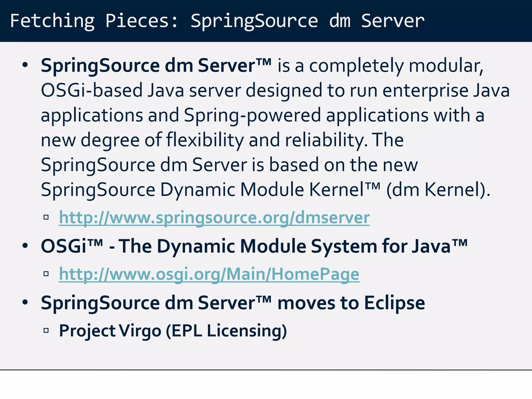Click the slide title 'Fetching Pieces: SpringSource dm Server'

217,21
